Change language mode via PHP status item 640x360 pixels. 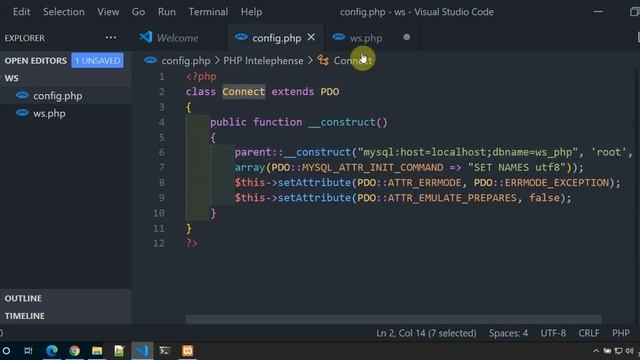tap(620, 333)
